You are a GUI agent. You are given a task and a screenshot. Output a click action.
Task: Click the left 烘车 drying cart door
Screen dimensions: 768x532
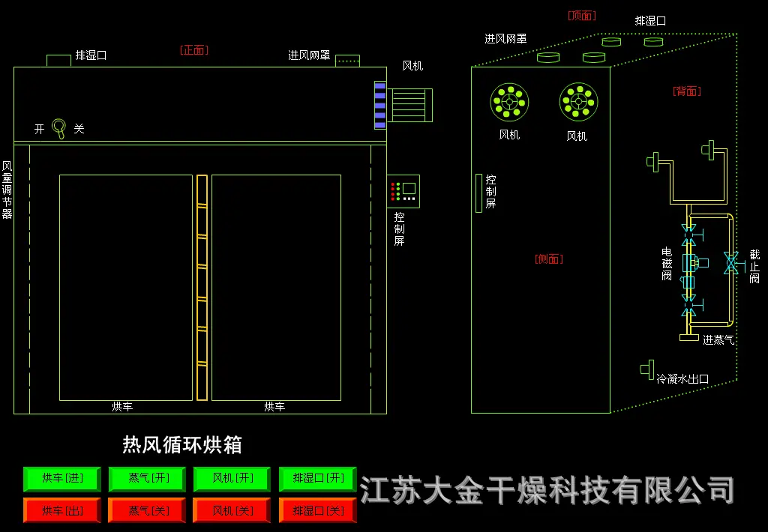pyautogui.click(x=126, y=288)
